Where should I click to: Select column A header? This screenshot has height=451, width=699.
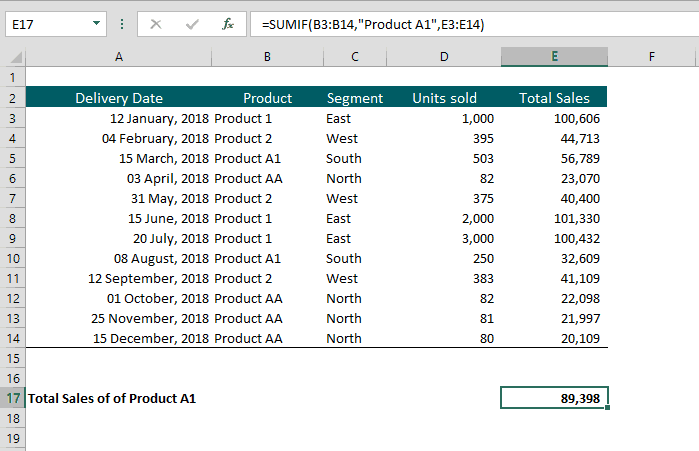(x=119, y=57)
